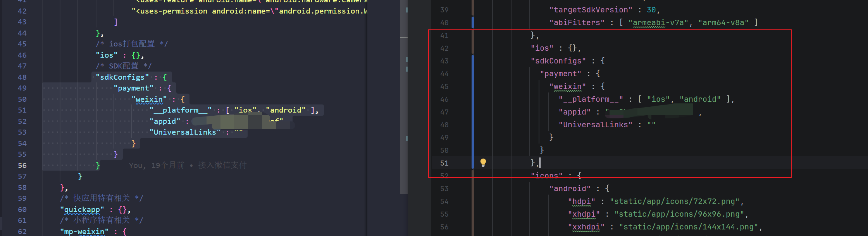
Task: Click the comment "/* ios打包配置 */"
Action: [132, 44]
